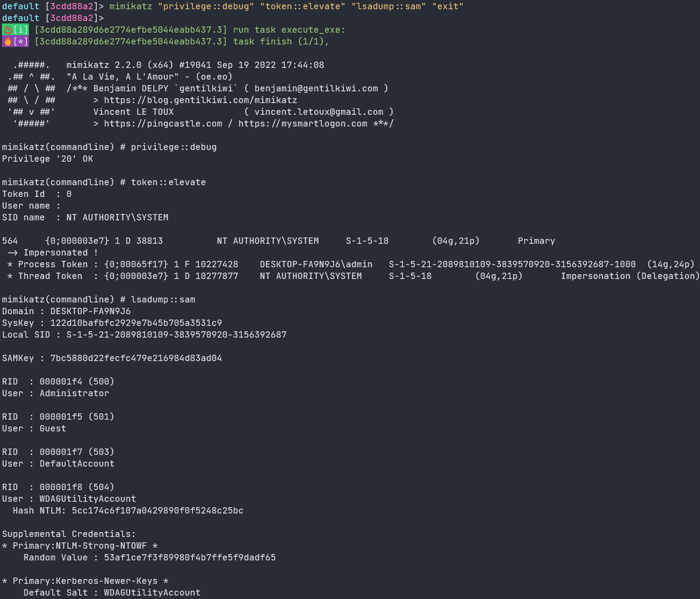
Task: Click the 'task finish (1/1),' message
Action: pos(281,42)
